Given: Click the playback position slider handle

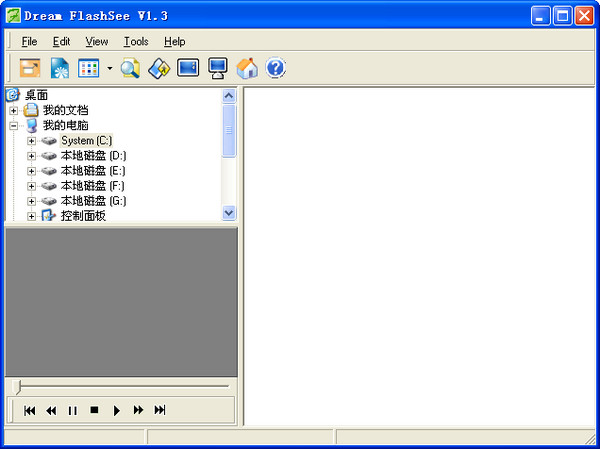Looking at the screenshot, I should pyautogui.click(x=18, y=386).
